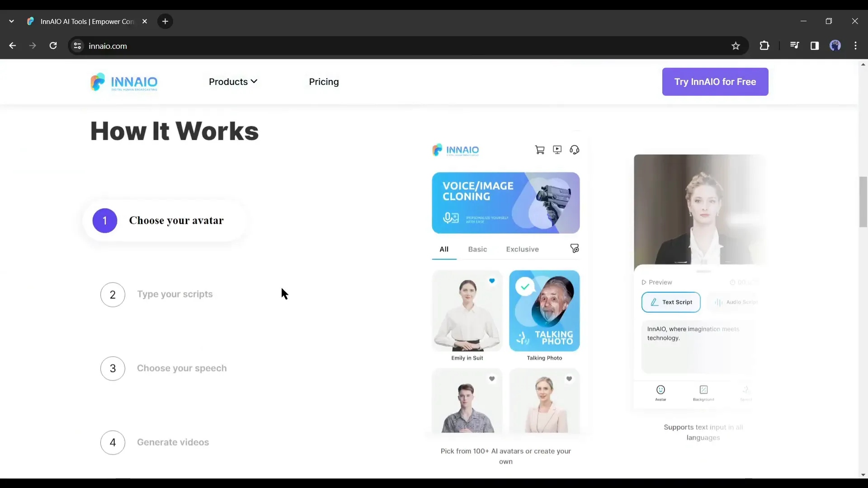Click the Audio Script icon button

coord(736,302)
